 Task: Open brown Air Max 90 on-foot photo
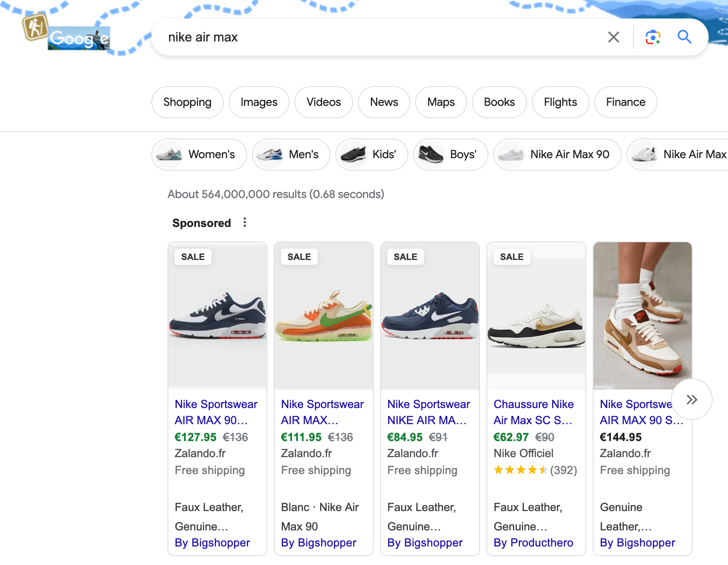643,316
